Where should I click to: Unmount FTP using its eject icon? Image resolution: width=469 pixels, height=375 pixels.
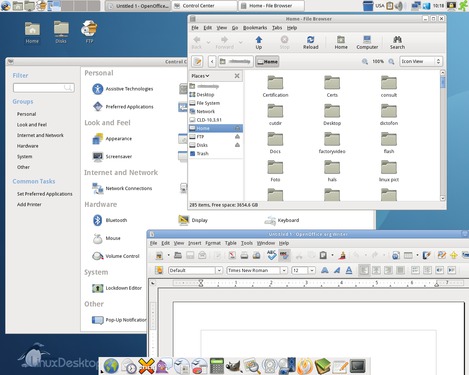tap(237, 136)
